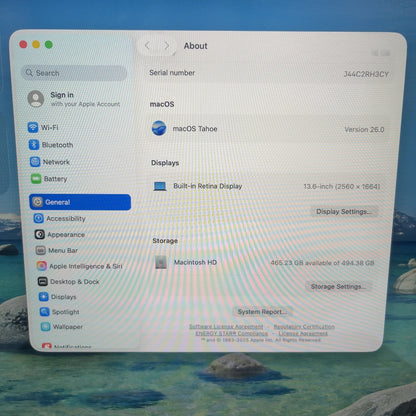Open the Wallpaper settings icon
The width and height of the screenshot is (416, 416).
(46, 326)
